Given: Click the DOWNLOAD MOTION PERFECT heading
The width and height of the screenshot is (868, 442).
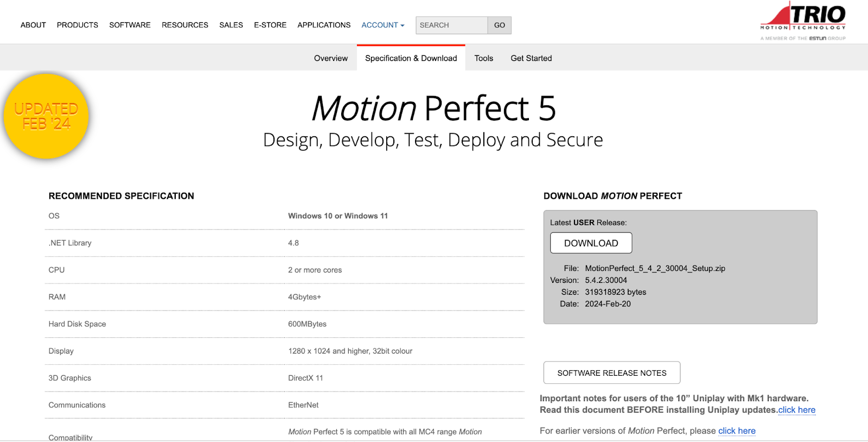Looking at the screenshot, I should tap(612, 196).
